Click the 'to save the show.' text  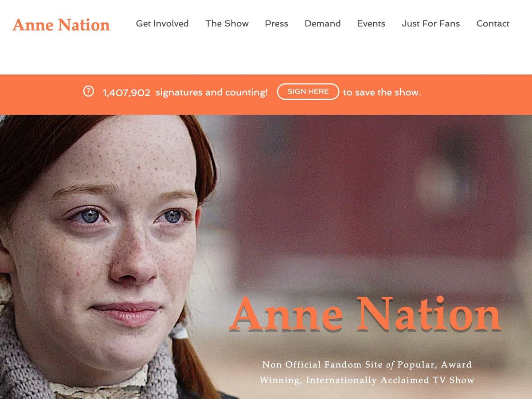(x=382, y=92)
